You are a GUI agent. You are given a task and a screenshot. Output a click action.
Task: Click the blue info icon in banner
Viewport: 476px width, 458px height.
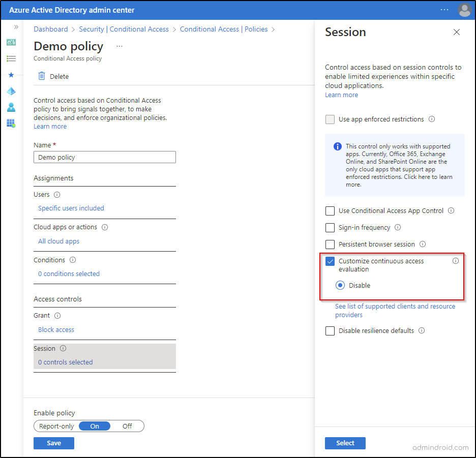pos(338,146)
